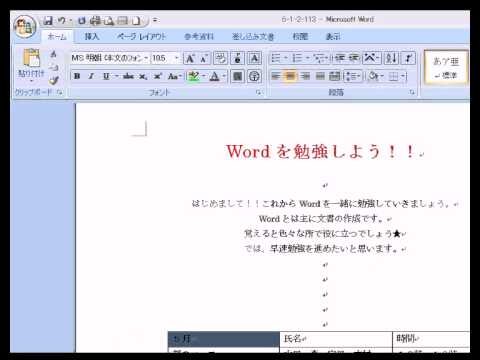
Task: Open the font size dropdown
Action: (x=177, y=58)
